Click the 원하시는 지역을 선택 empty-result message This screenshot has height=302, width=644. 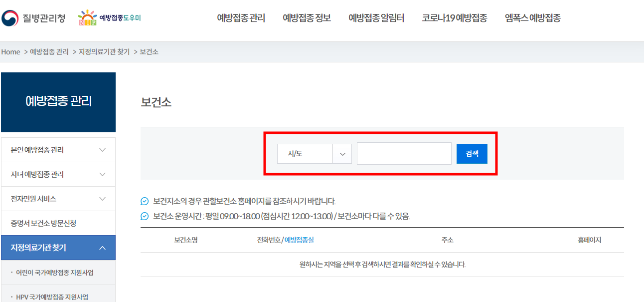[382, 265]
